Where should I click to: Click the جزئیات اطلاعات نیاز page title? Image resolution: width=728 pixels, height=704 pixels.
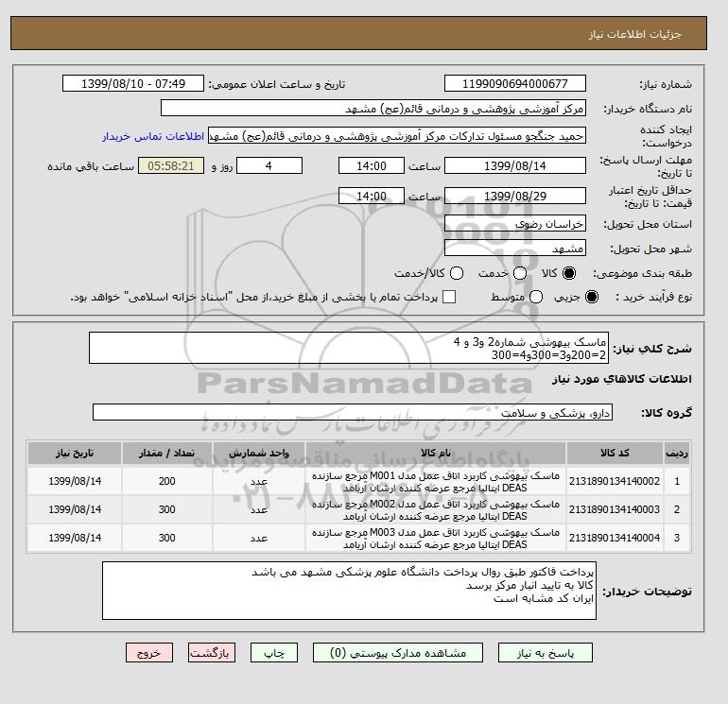click(x=634, y=34)
